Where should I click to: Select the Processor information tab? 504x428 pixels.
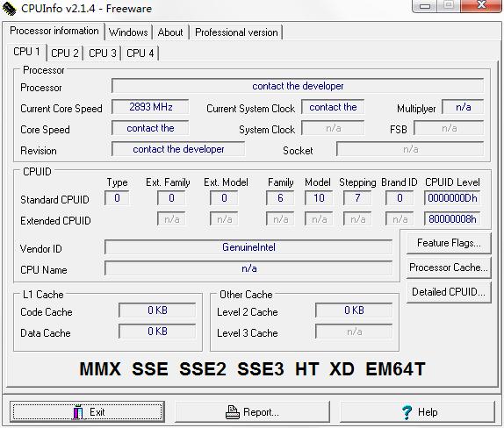tap(54, 31)
